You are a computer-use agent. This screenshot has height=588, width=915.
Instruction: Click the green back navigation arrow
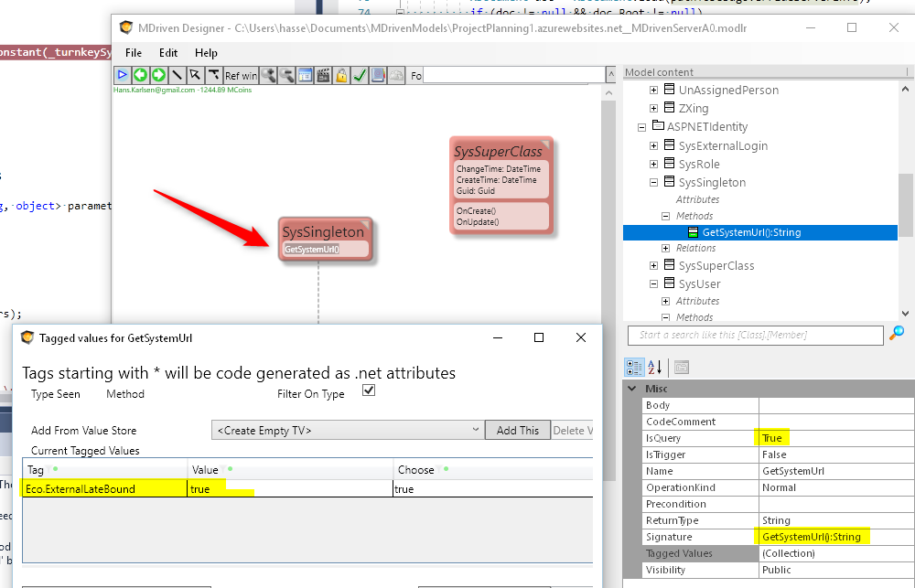point(140,75)
